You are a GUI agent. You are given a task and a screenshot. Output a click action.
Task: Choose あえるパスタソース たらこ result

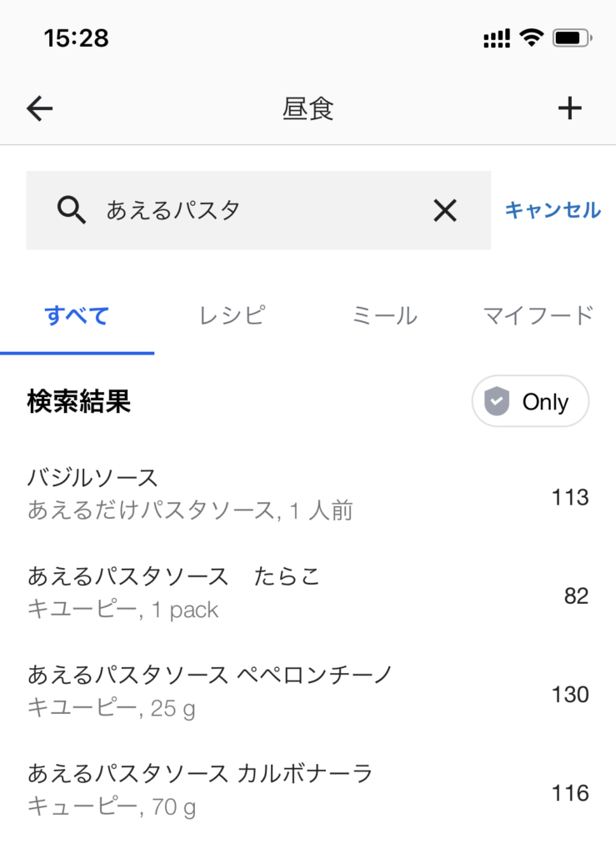point(308,592)
